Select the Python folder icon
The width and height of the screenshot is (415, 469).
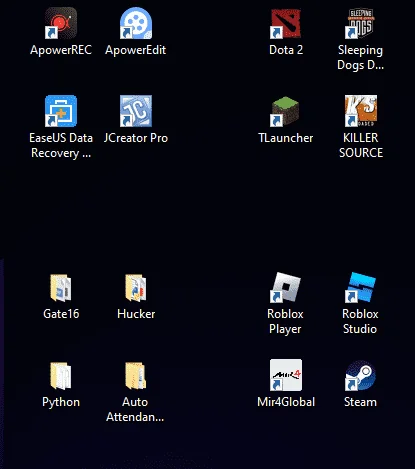61,376
